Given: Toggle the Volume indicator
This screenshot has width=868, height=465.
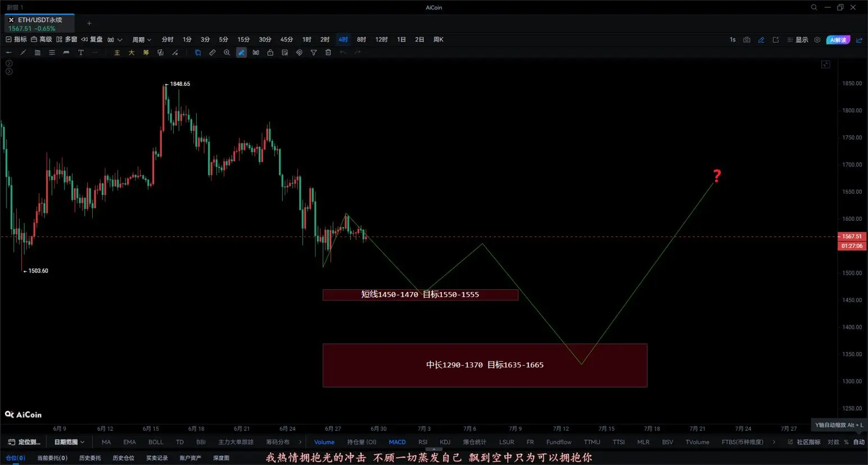Looking at the screenshot, I should click(324, 443).
